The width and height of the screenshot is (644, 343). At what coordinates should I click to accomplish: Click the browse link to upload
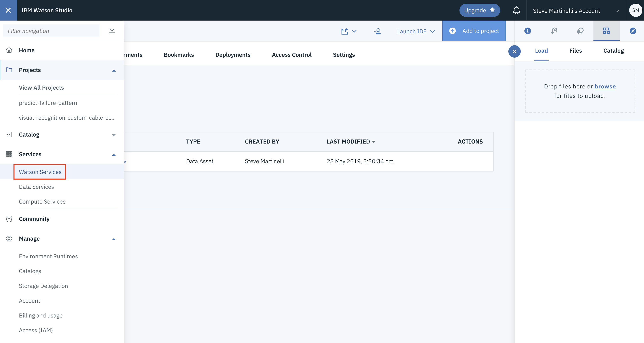(x=605, y=87)
